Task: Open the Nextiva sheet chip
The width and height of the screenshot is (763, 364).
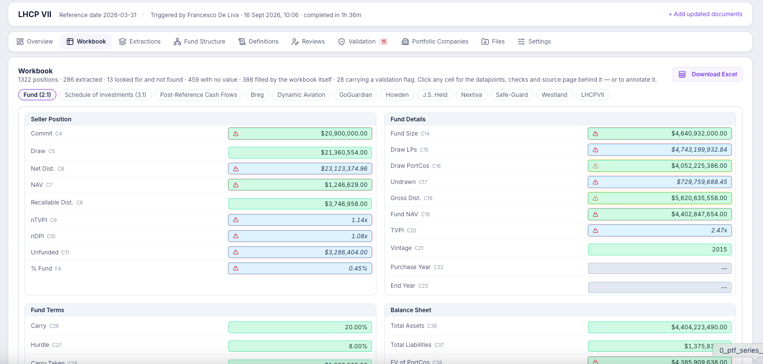Action: coord(471,95)
